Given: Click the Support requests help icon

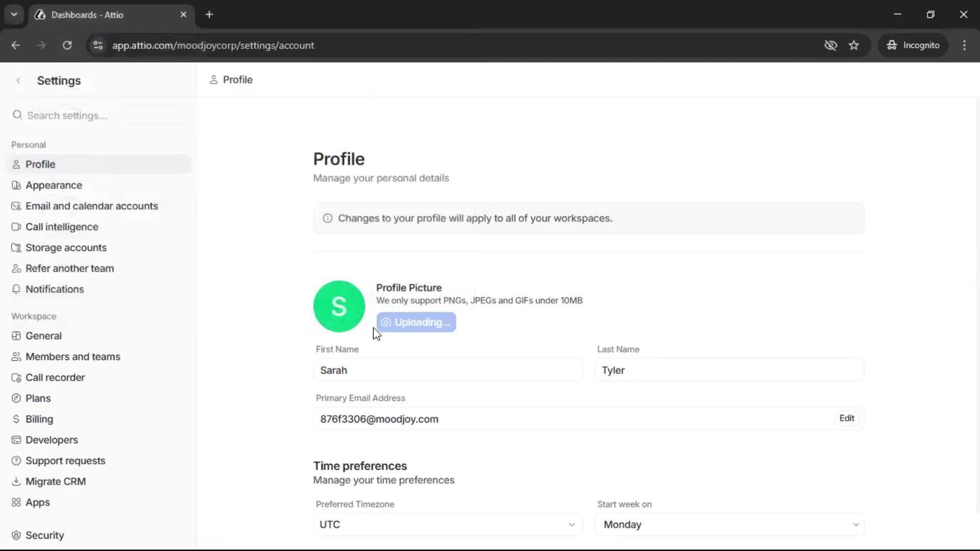Looking at the screenshot, I should coord(16,460).
